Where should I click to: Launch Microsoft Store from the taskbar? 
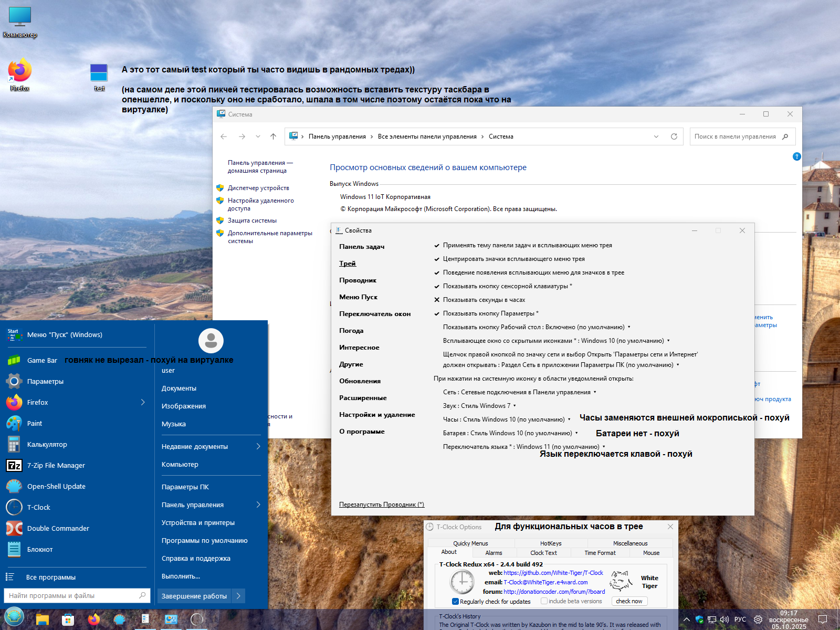68,619
